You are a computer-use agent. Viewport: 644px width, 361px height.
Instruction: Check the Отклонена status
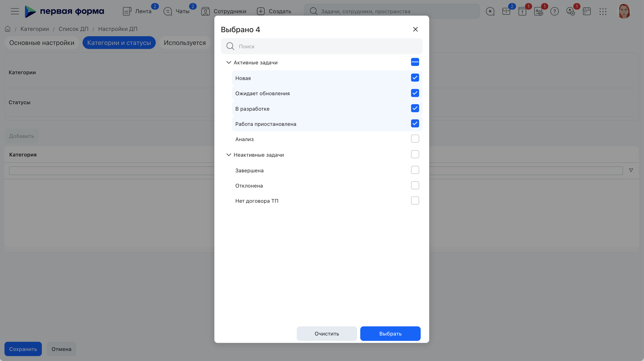coord(415,185)
